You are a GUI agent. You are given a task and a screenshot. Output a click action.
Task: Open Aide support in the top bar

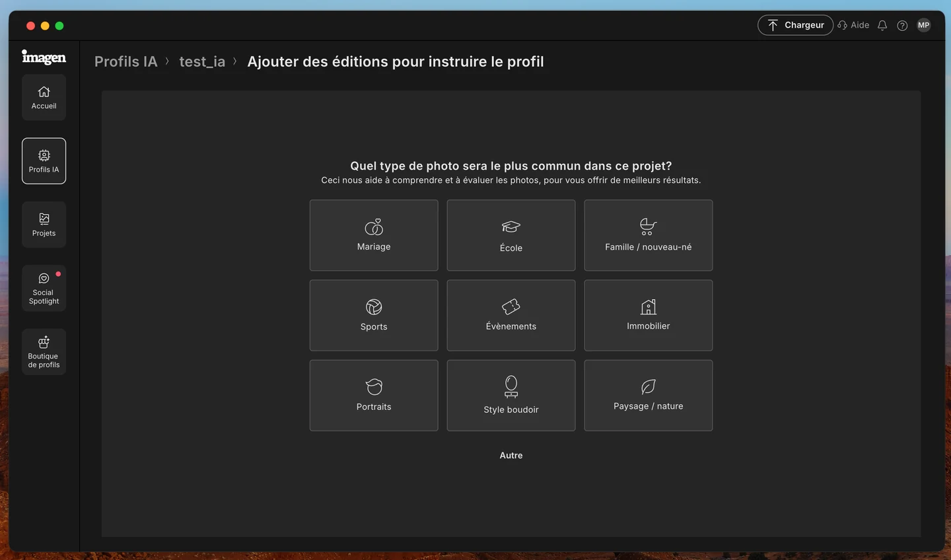pyautogui.click(x=853, y=25)
